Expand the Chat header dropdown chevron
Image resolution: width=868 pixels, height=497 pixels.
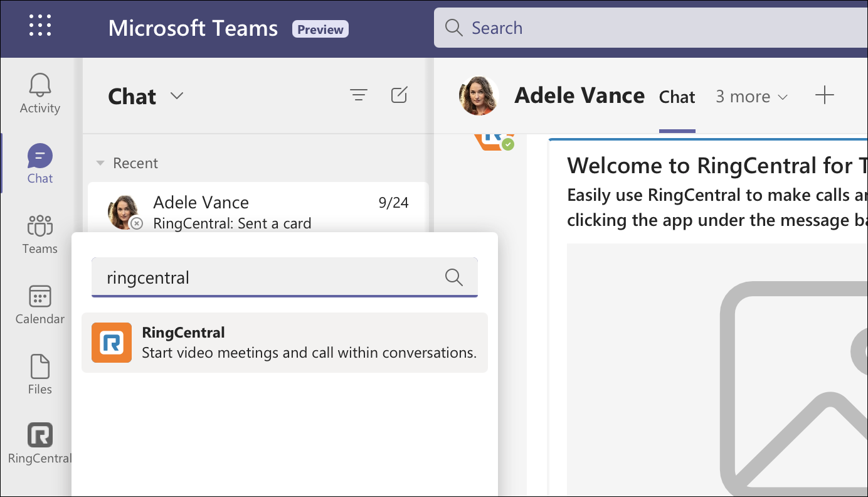(x=177, y=96)
